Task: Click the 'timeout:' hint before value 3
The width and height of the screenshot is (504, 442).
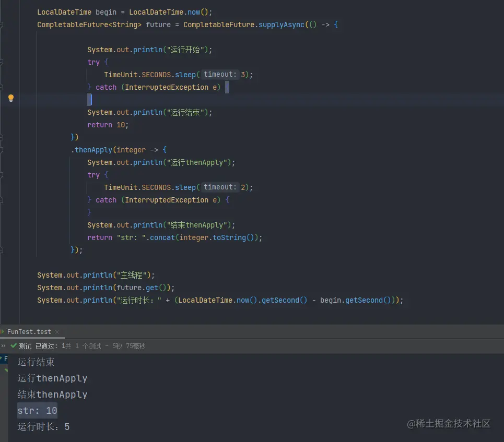Action: tap(220, 74)
